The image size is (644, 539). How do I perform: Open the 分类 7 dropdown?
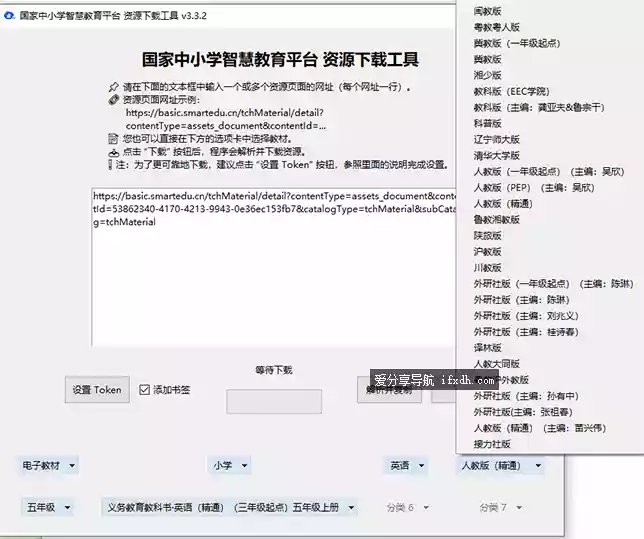(x=500, y=507)
